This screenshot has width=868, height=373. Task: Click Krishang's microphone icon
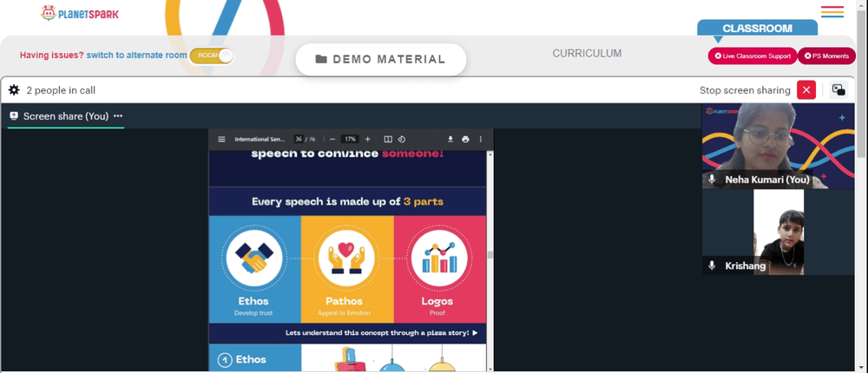(x=712, y=265)
